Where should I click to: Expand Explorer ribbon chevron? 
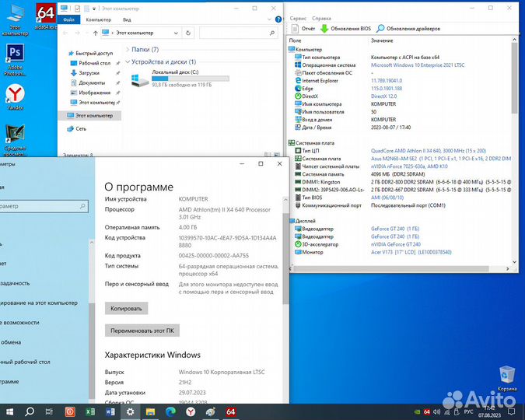269,19
